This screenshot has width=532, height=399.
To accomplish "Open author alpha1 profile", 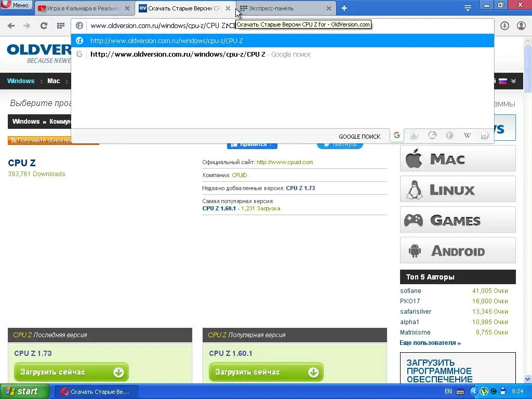I will tap(409, 322).
